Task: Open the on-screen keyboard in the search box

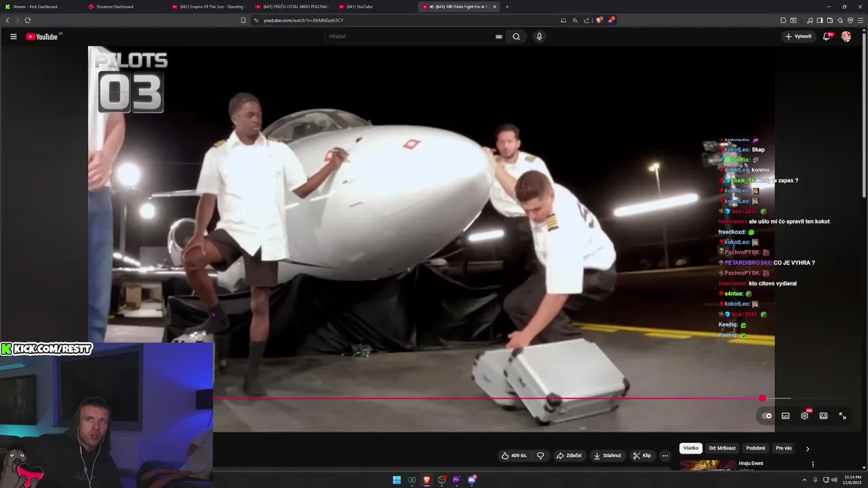Action: 499,37
